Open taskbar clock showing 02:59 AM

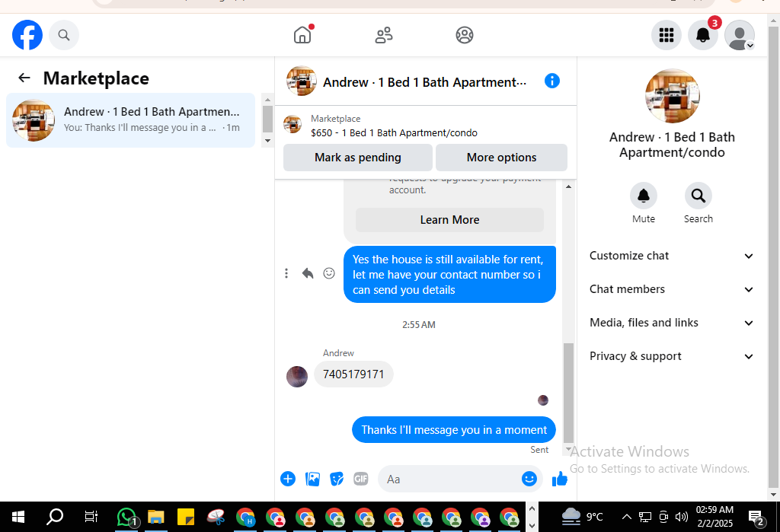(x=714, y=517)
